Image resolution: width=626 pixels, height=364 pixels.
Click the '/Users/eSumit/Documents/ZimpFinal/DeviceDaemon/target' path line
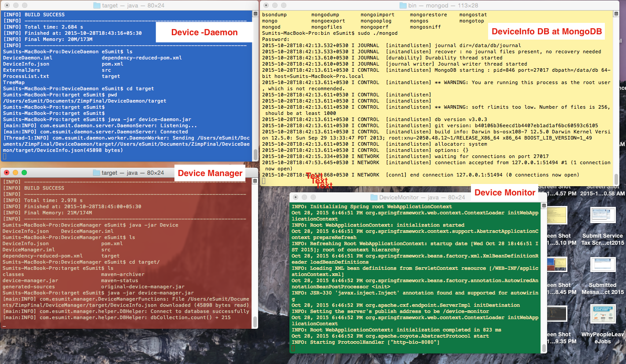pos(85,101)
